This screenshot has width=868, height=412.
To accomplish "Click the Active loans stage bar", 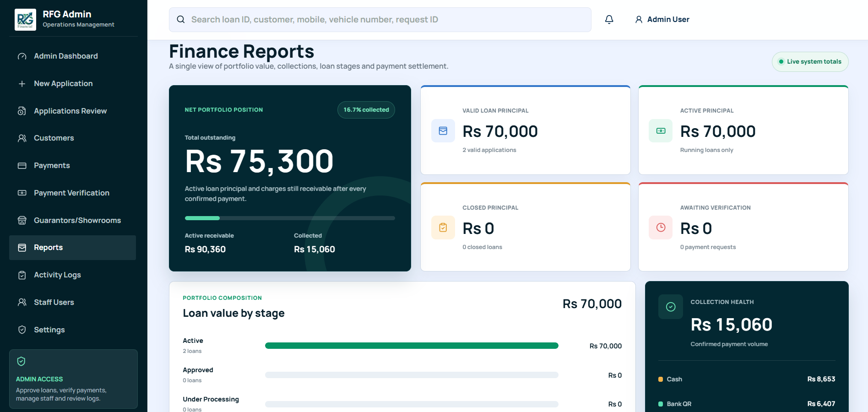I will pos(412,346).
